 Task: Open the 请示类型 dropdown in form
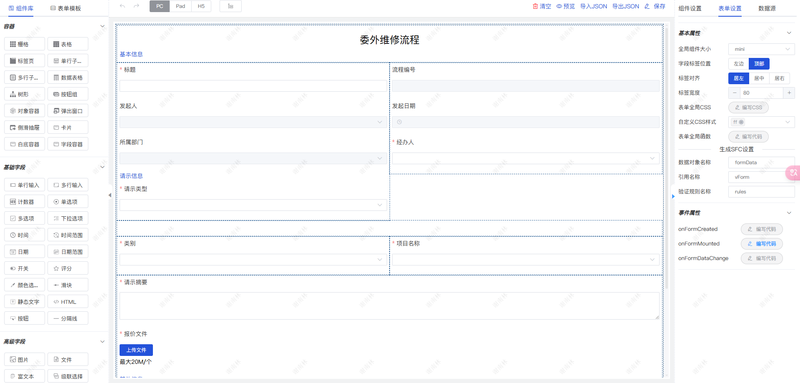(253, 205)
